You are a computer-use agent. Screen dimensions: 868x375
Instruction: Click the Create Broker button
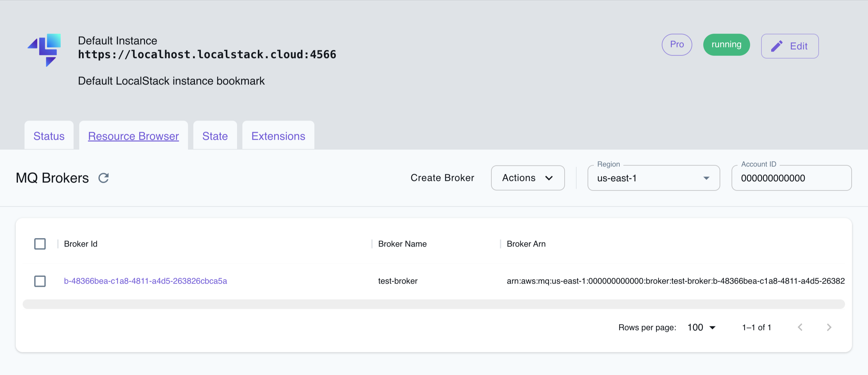pos(442,178)
